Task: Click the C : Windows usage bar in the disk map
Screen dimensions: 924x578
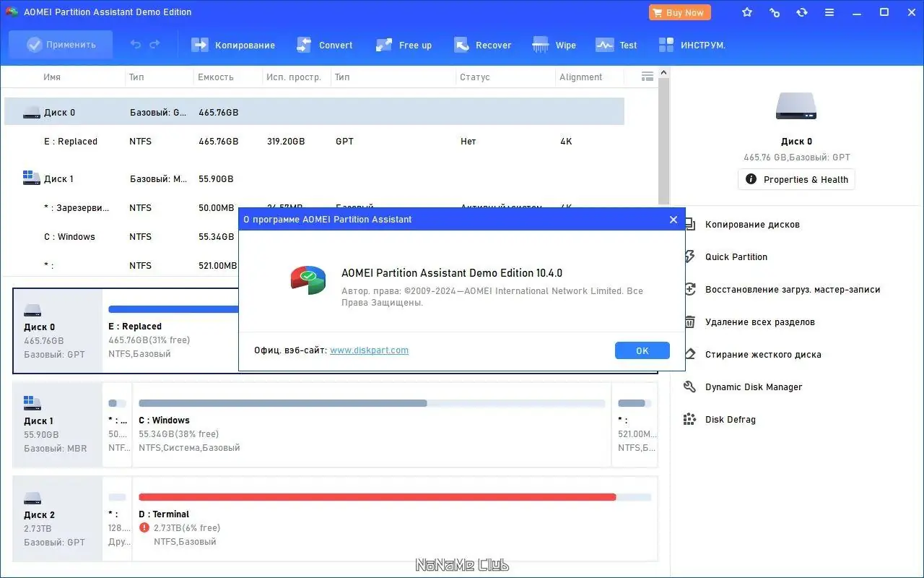Action: (x=372, y=403)
